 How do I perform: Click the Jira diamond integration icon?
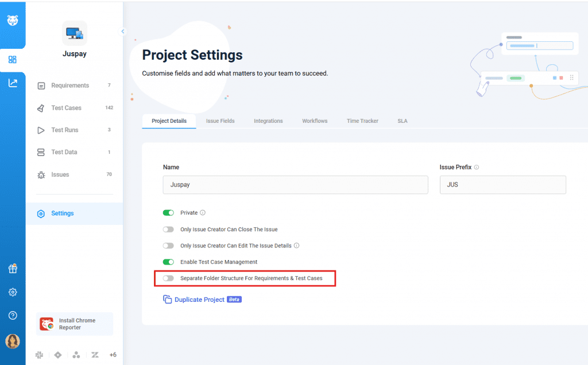pyautogui.click(x=57, y=355)
